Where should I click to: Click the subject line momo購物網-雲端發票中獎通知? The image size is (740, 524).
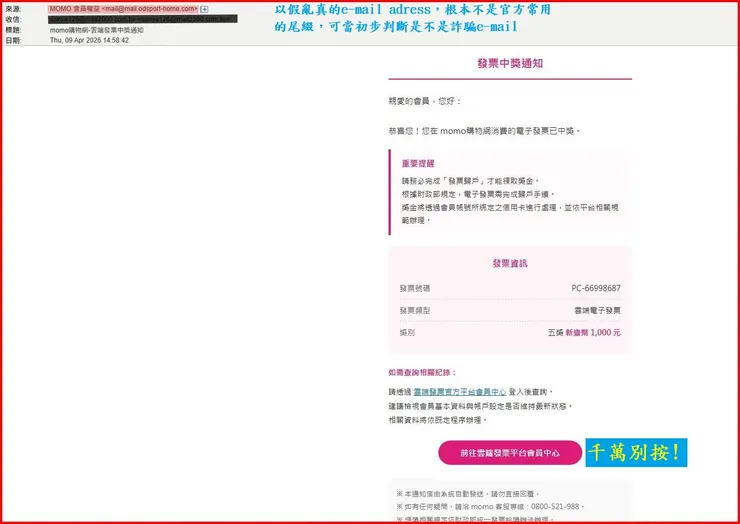click(x=97, y=30)
